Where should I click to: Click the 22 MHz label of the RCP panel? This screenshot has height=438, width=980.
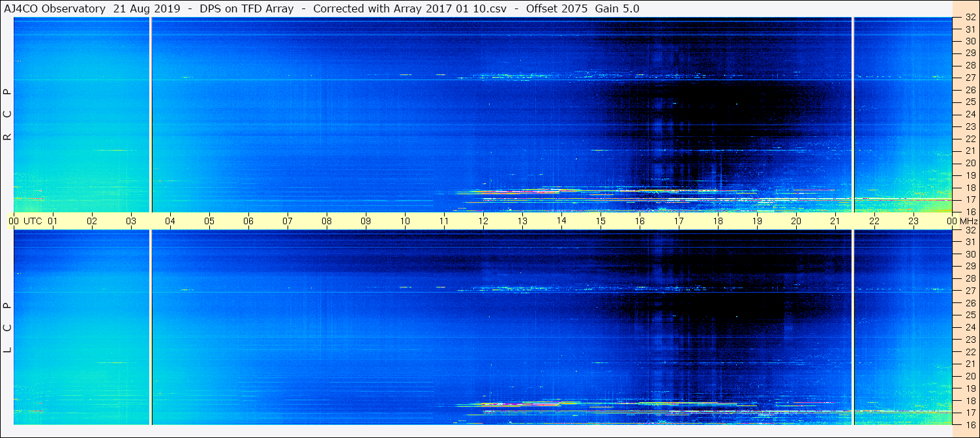pos(970,139)
